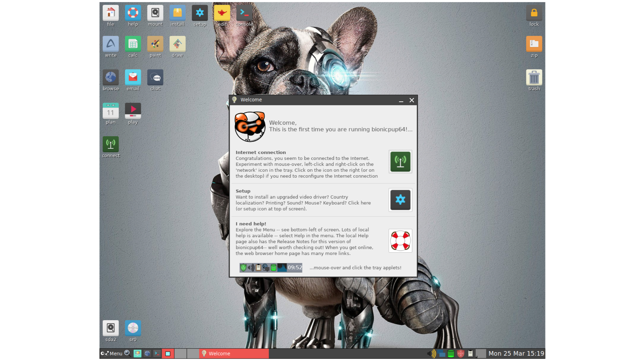Open the sda2 drive icon
Image resolution: width=644 pixels, height=361 pixels.
[x=111, y=328]
